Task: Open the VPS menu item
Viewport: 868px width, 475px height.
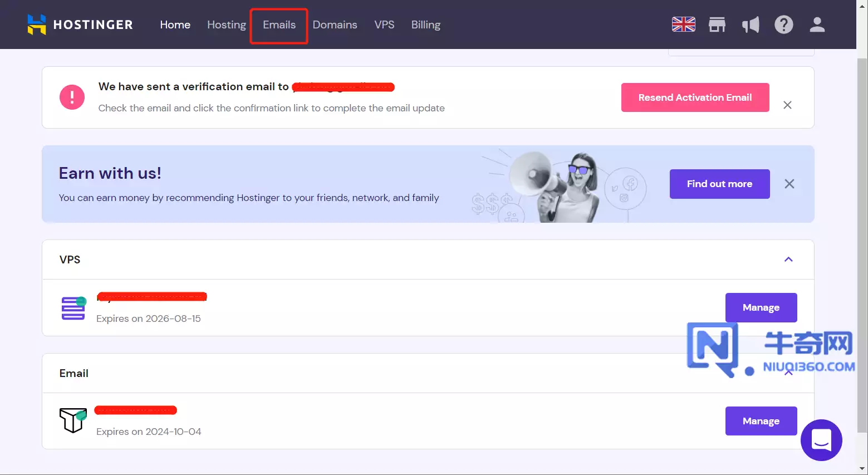Action: (x=384, y=25)
